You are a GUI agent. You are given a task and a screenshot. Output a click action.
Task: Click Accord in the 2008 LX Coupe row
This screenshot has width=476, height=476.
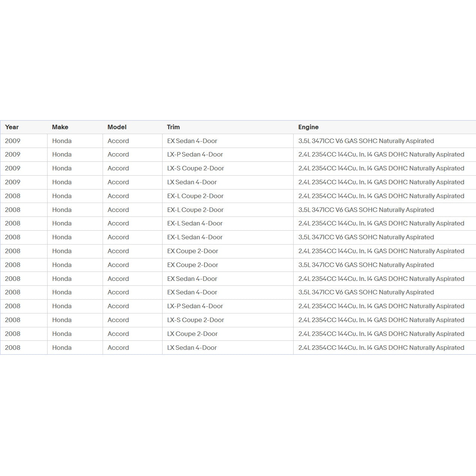[x=118, y=334]
